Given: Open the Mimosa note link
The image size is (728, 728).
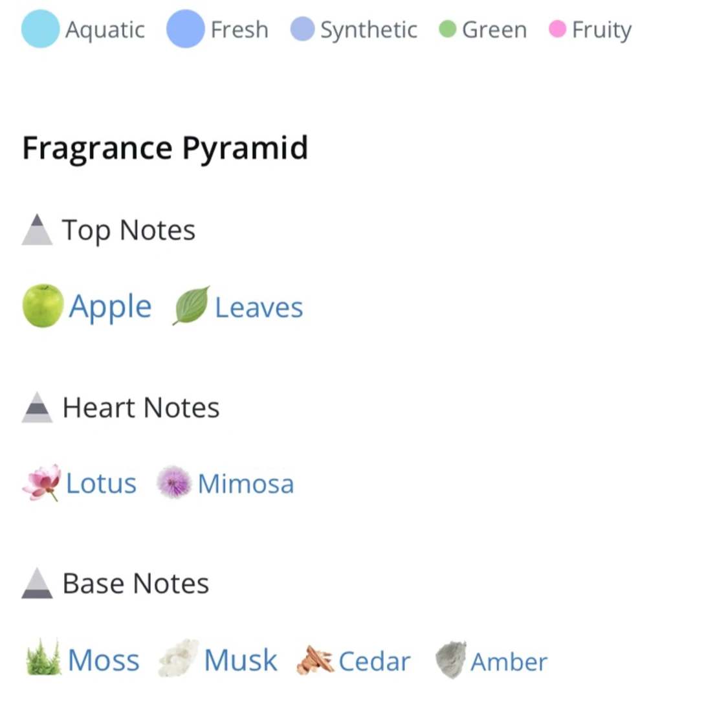Looking at the screenshot, I should 246,484.
